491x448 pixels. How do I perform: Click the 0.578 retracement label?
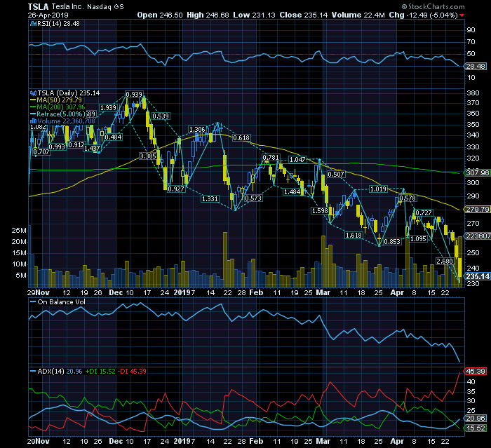(x=408, y=198)
